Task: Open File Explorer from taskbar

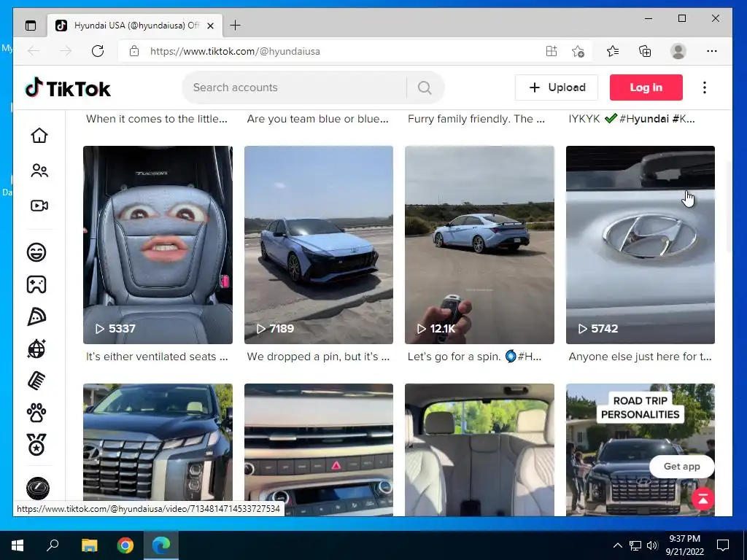Action: pos(89,545)
